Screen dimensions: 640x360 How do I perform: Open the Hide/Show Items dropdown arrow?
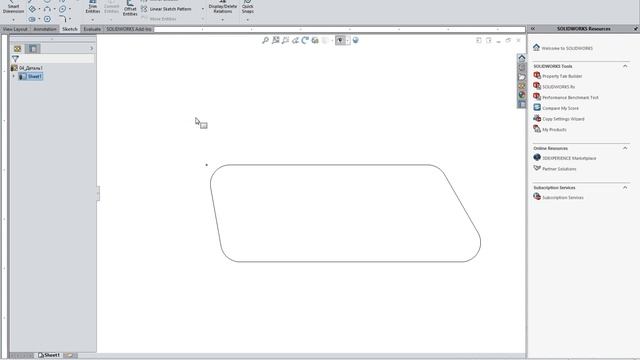tap(347, 40)
